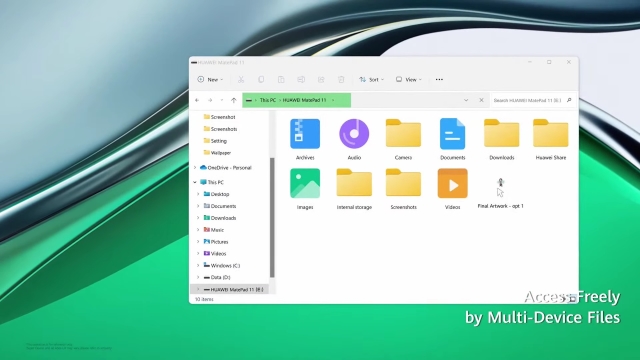
Task: Select Pictures in sidebar
Action: (216, 242)
